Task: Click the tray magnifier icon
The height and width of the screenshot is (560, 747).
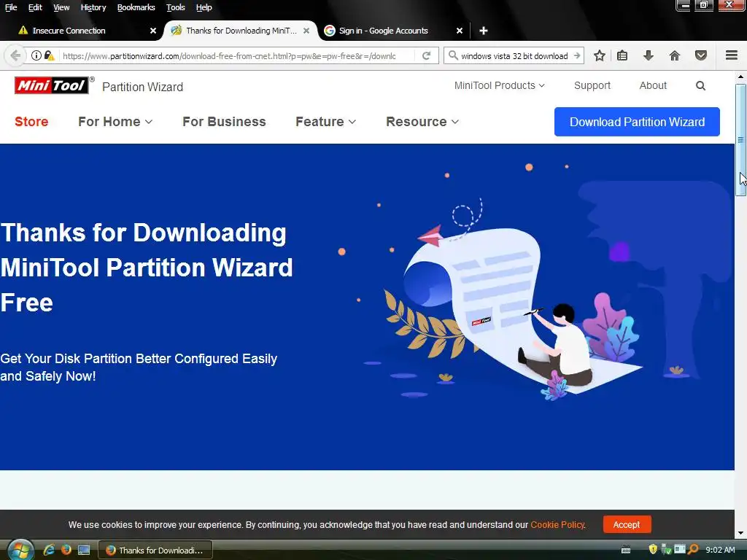Action: 693,550
